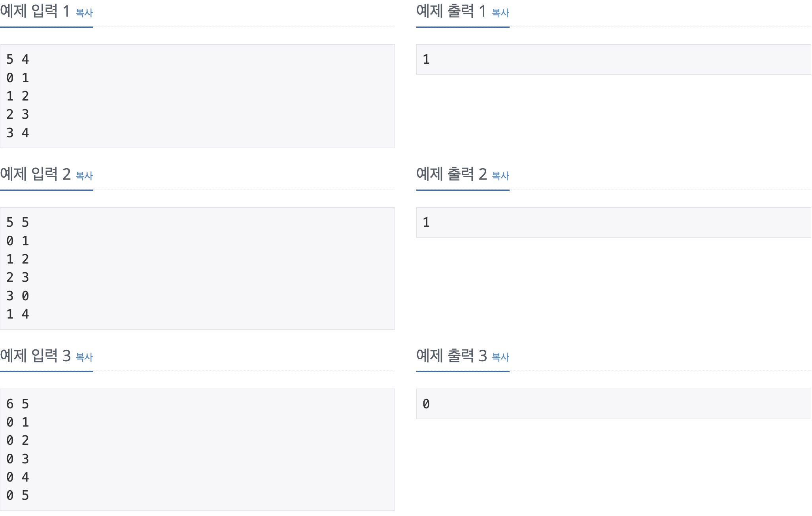Click inside the sample input 3 code box

198,447
